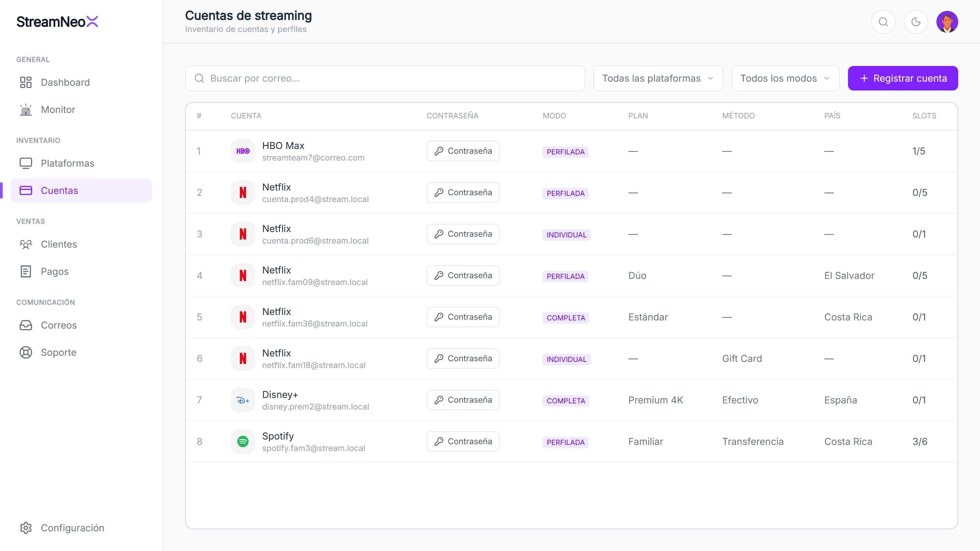Screen dimensions: 980x551
Task: Click the HBO Max platform logo
Action: (243, 151)
